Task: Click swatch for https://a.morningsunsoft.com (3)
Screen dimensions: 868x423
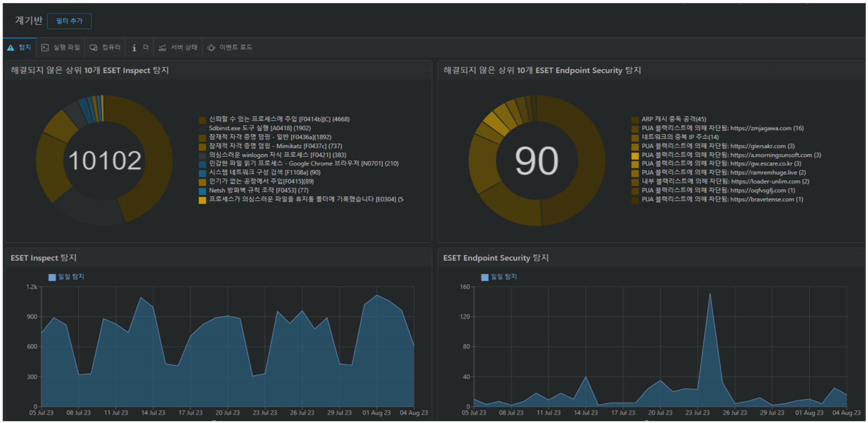Action: coord(635,156)
